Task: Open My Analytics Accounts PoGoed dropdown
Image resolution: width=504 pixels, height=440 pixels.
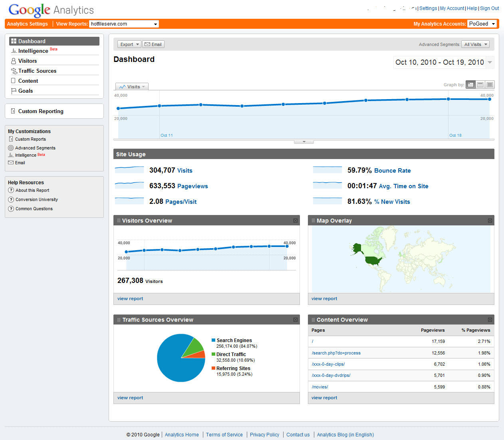Action: [482, 24]
